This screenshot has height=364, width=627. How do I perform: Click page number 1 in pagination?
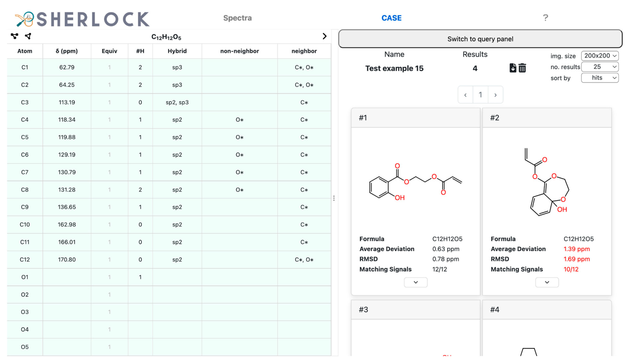[x=480, y=95]
